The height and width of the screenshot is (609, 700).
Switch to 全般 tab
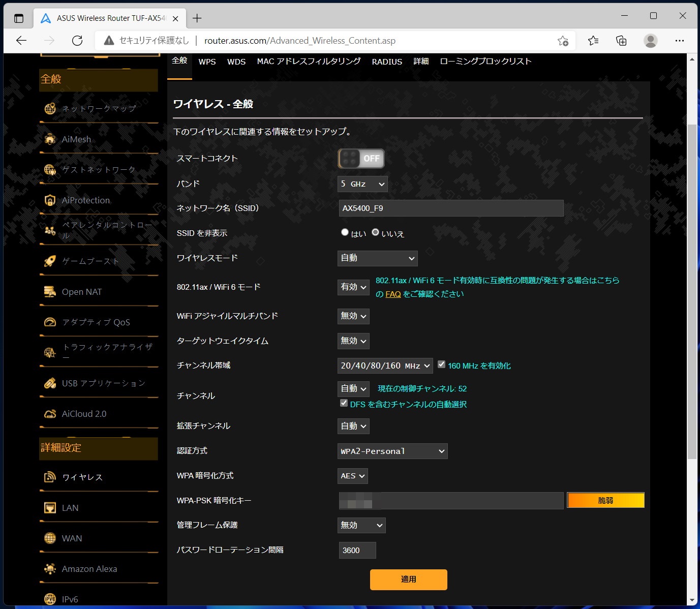[179, 61]
